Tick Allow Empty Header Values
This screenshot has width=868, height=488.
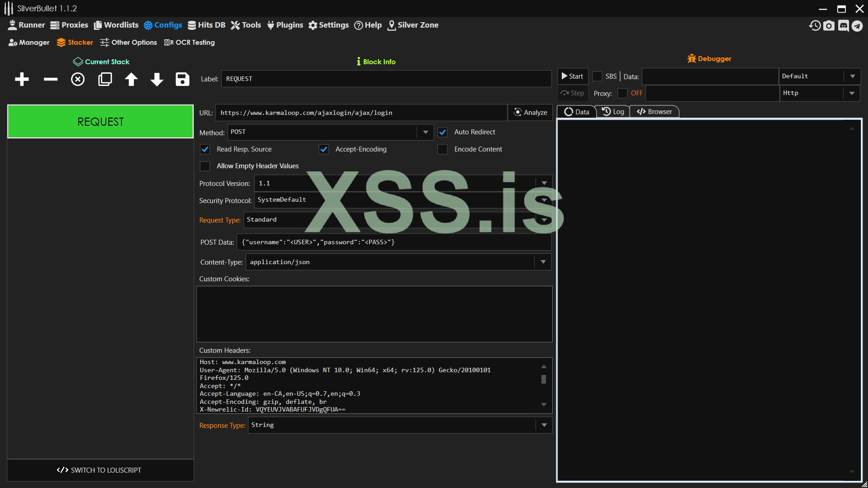(205, 166)
